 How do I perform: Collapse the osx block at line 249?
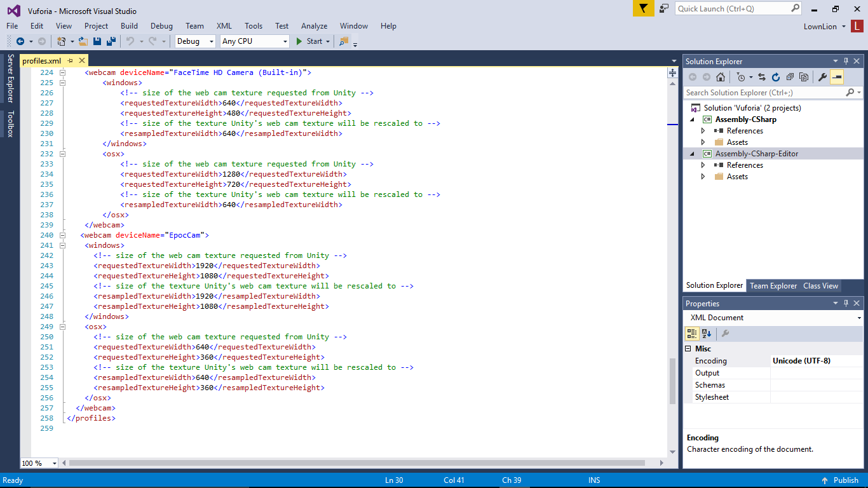tap(63, 327)
